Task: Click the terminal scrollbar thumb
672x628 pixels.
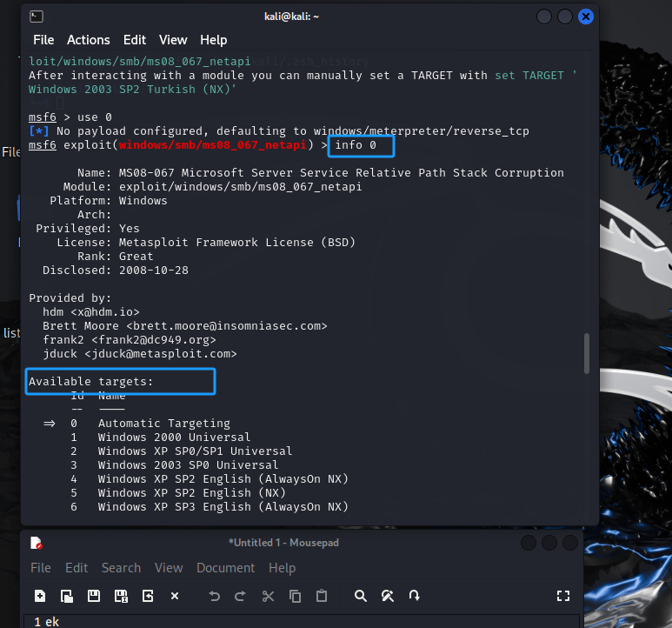Action: [x=587, y=353]
